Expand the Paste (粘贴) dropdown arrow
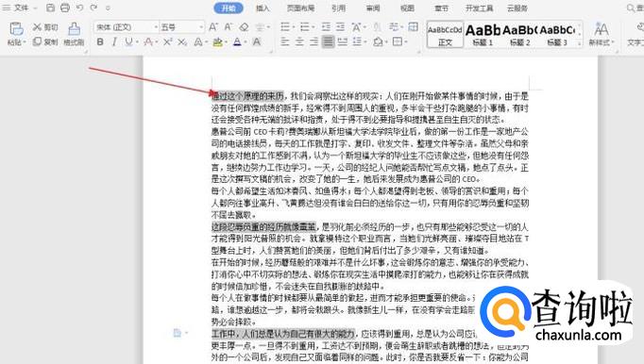 [25, 42]
